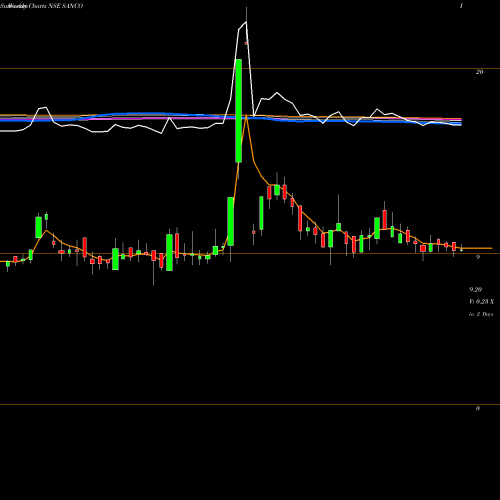Click the peak of the orange moving average line
Screen dimensions: 500x500
246,115
